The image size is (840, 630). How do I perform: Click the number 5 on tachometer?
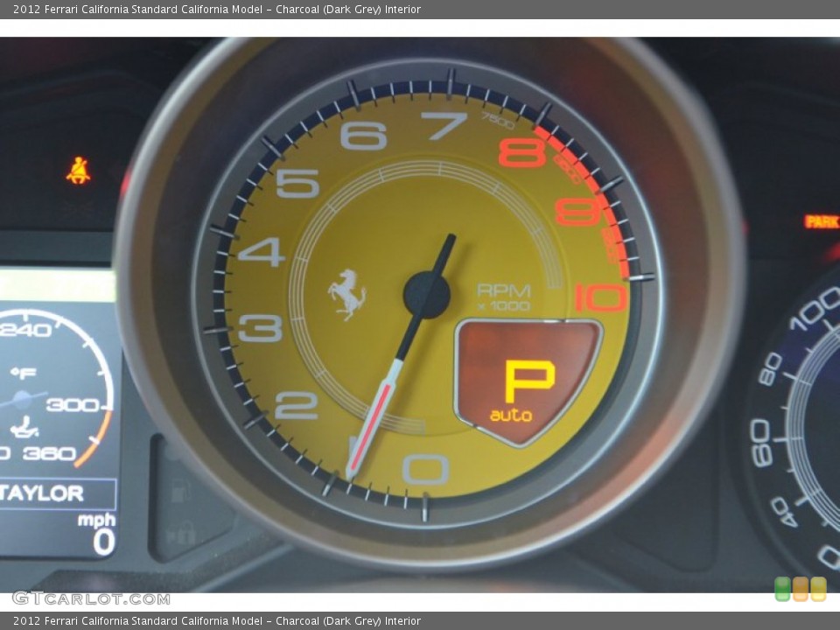297,183
